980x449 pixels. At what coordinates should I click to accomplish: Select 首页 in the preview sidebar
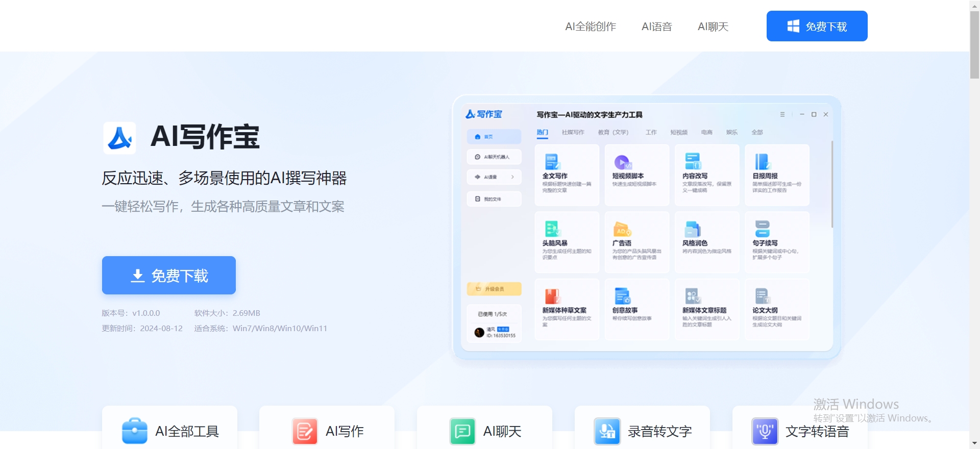(x=494, y=137)
